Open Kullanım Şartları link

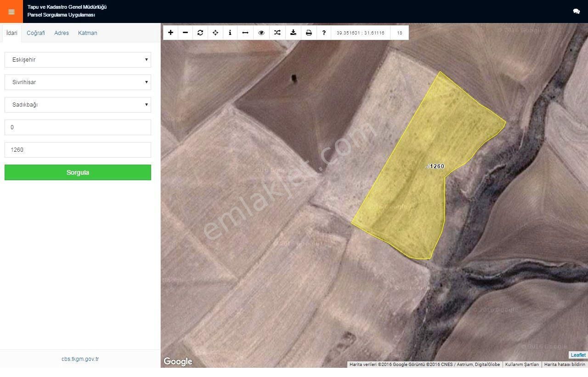(522, 365)
